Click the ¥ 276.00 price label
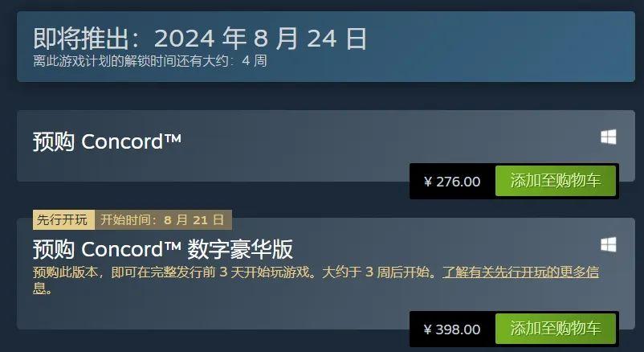The image size is (644, 352). tap(452, 182)
